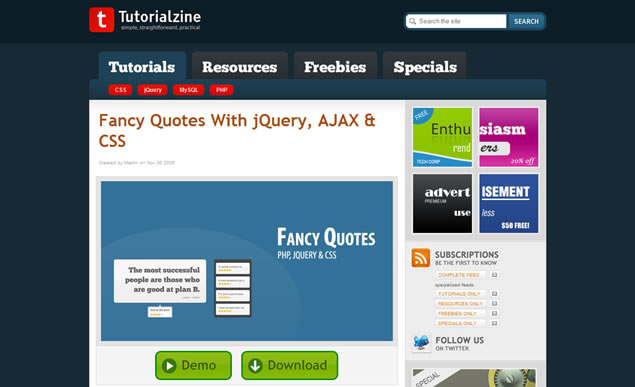Click the pink "siasm" 20% off ad tile

pos(509,137)
